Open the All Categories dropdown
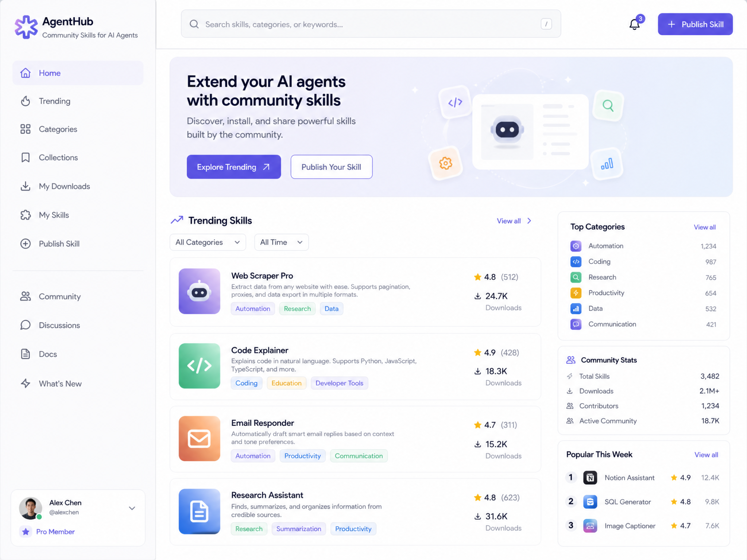This screenshot has height=560, width=747. [x=208, y=242]
